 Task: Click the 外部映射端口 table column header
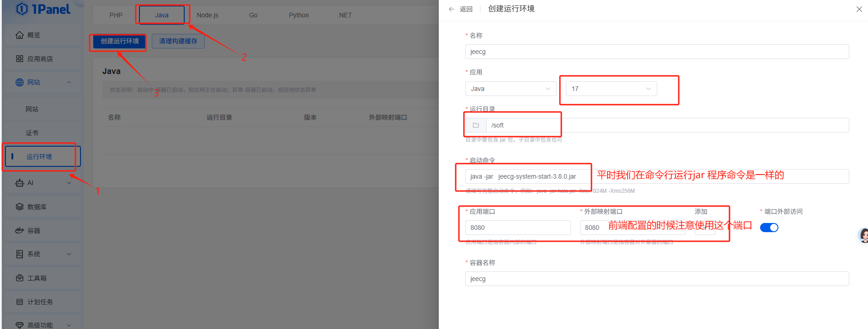tap(388, 117)
